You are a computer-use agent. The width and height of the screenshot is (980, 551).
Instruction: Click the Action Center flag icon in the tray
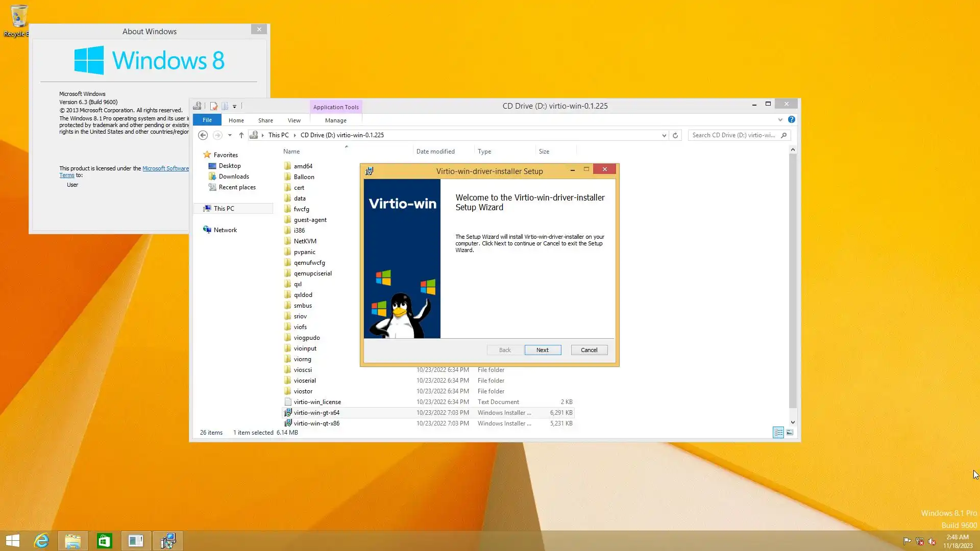[907, 541]
